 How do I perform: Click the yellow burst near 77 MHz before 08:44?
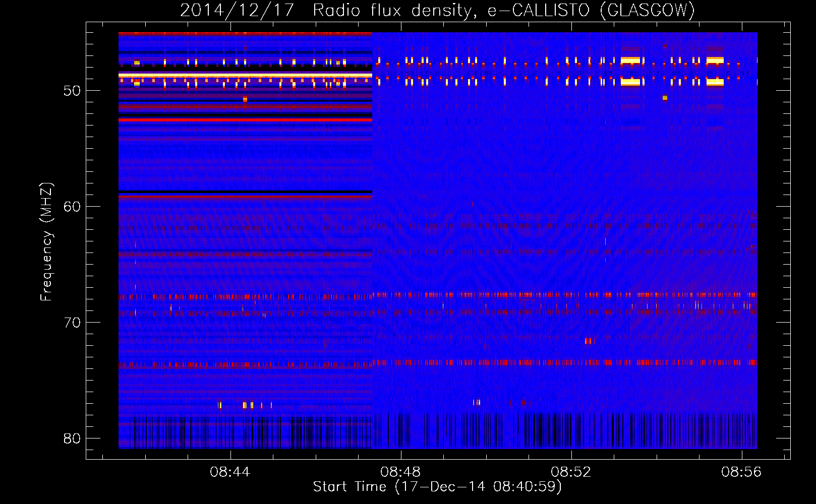point(219,405)
